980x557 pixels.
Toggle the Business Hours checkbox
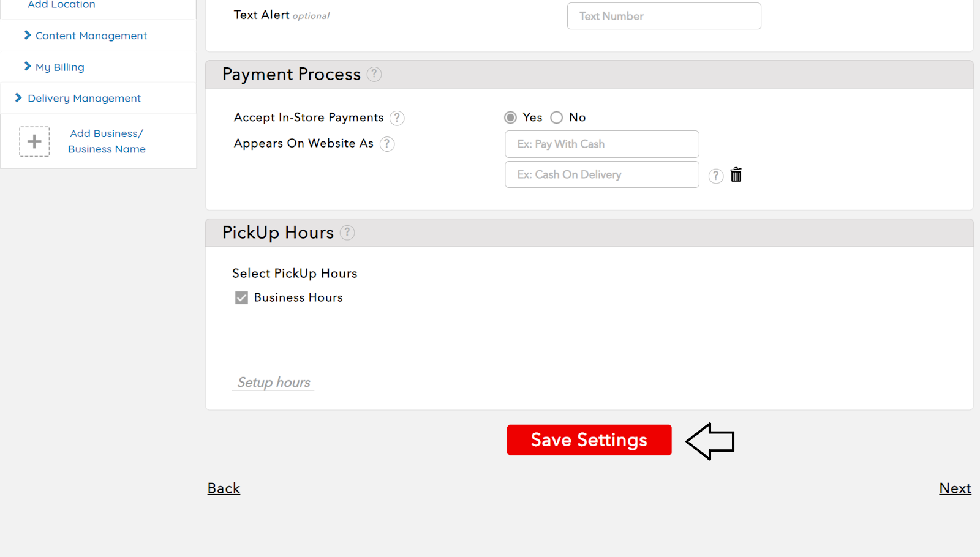(242, 297)
